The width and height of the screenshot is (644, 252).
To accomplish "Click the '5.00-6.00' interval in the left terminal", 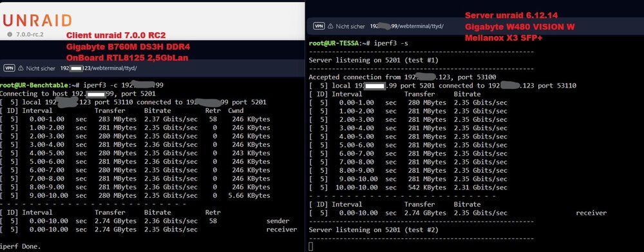I will point(47,162).
